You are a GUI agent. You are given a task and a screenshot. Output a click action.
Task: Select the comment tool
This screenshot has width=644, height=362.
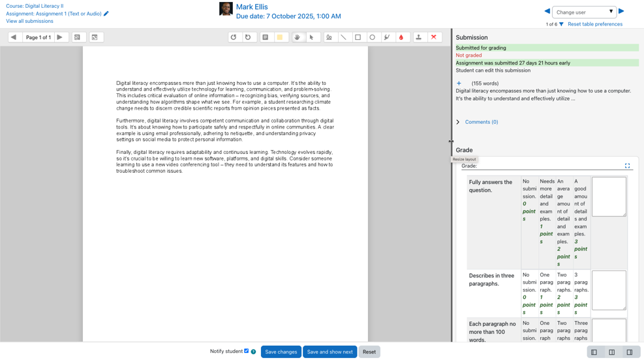pos(266,37)
